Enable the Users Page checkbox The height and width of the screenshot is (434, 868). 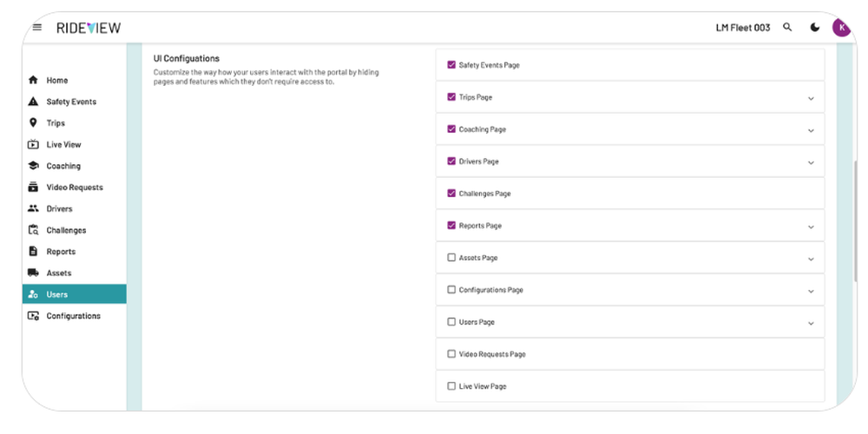click(451, 322)
